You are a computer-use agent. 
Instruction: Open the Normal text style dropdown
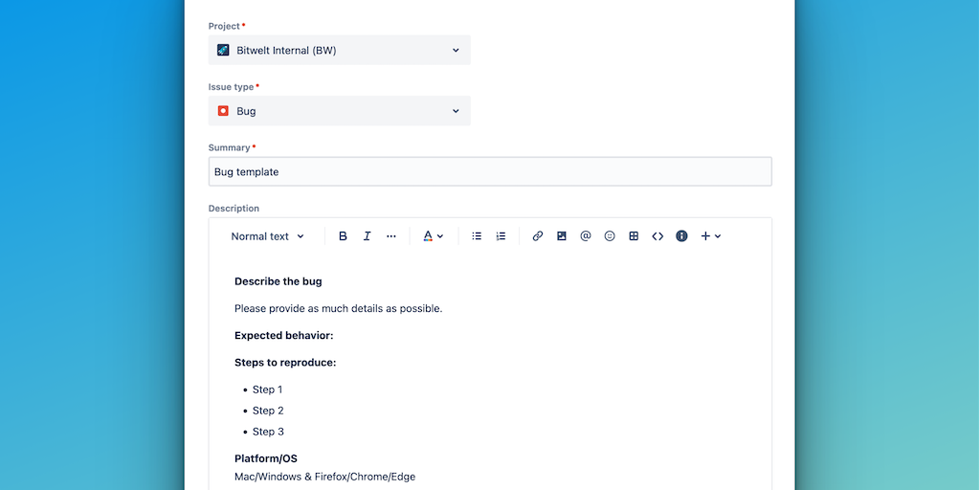(x=268, y=236)
